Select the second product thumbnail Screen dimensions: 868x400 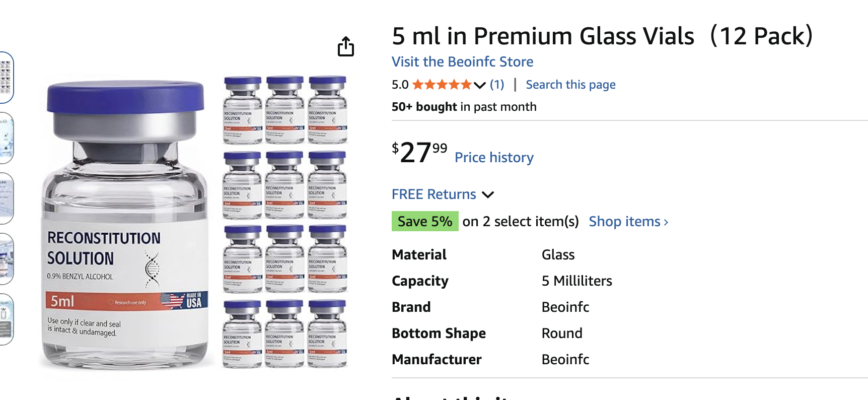pyautogui.click(x=6, y=138)
